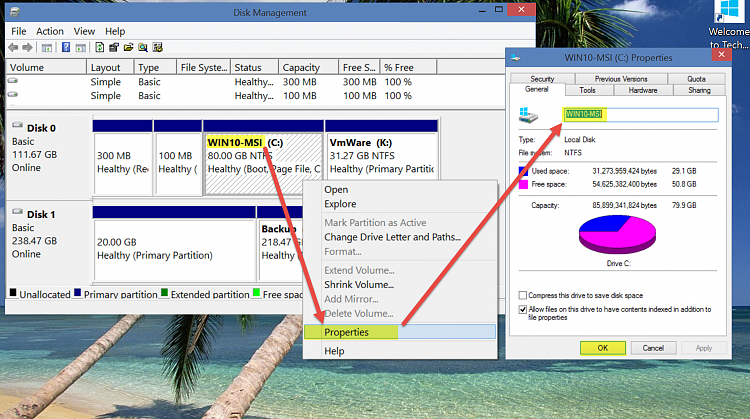Open the View menu

(x=84, y=31)
